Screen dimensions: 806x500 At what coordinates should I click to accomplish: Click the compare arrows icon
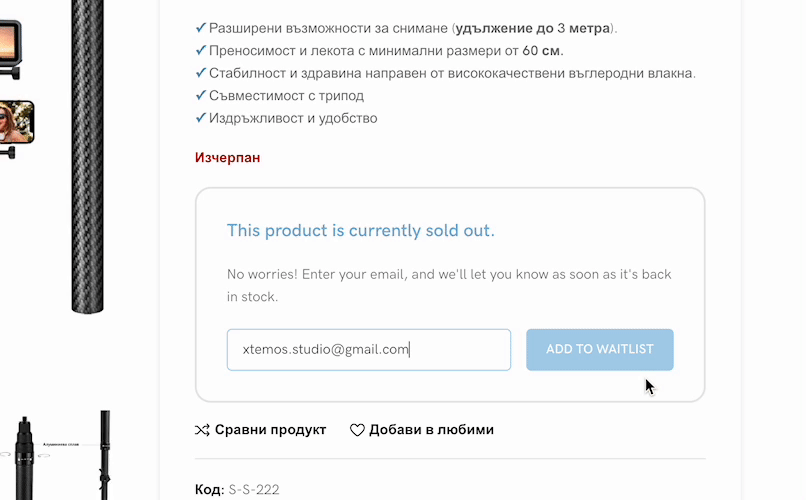point(202,430)
